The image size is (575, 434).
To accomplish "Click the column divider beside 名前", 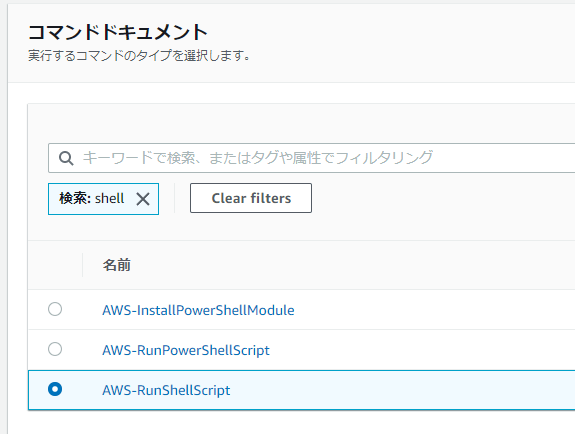I will (x=83, y=265).
